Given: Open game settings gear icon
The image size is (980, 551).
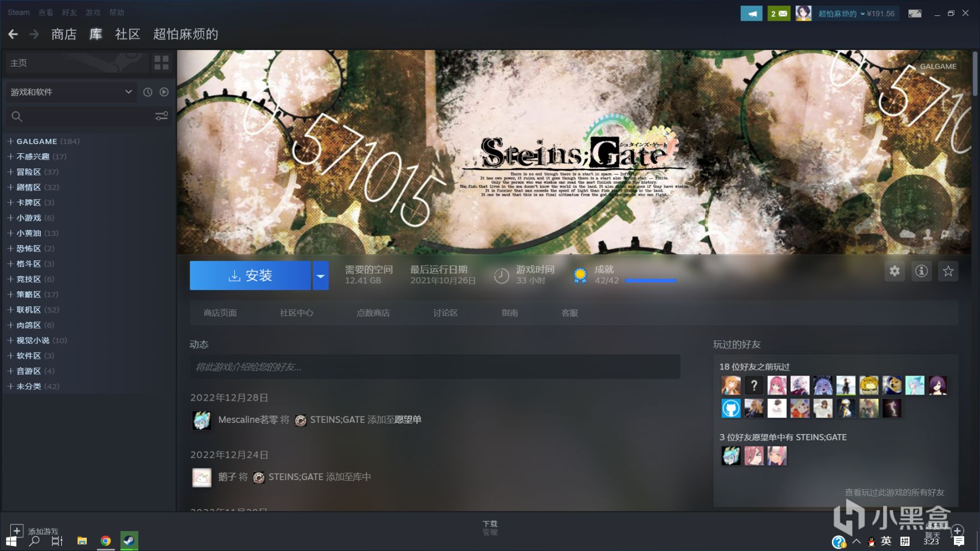Looking at the screenshot, I should coord(894,271).
